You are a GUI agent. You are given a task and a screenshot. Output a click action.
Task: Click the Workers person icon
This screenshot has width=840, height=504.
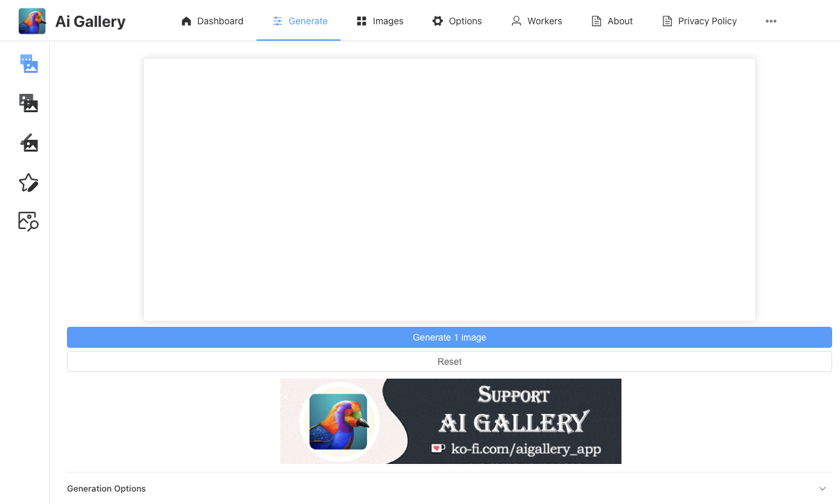[x=516, y=21]
